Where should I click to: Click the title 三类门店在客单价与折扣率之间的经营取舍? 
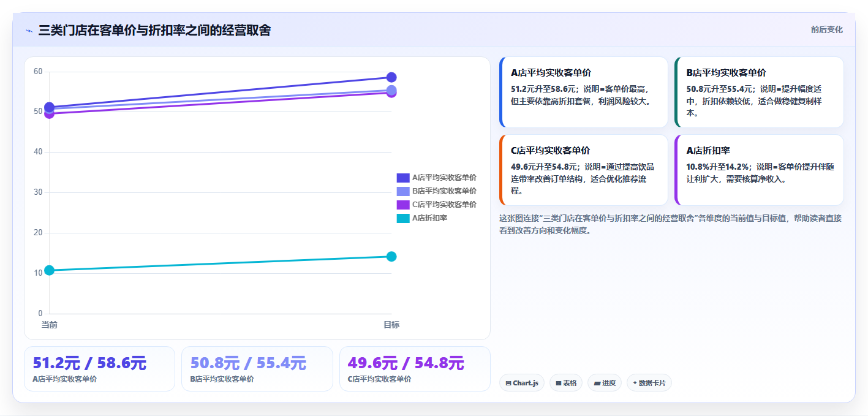(154, 30)
